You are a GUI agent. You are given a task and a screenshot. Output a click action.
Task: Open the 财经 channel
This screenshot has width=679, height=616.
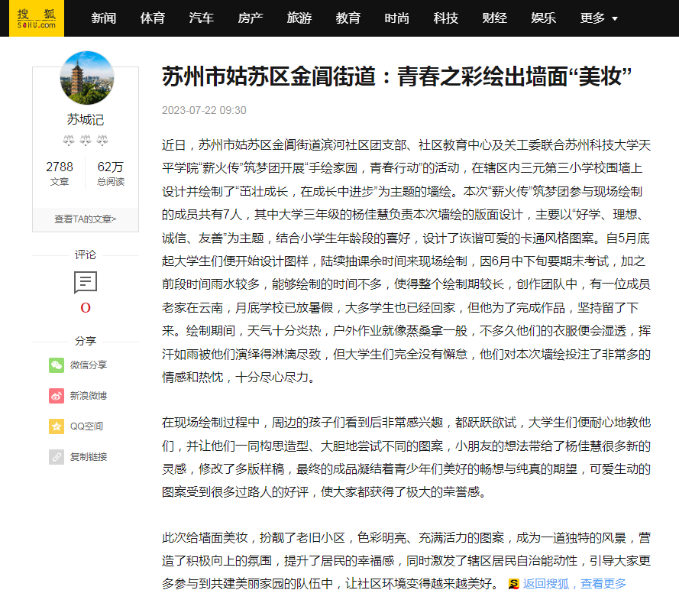[495, 18]
